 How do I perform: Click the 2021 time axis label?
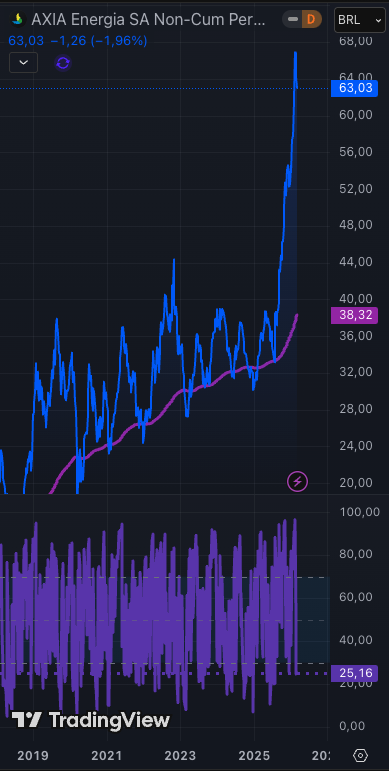pyautogui.click(x=107, y=755)
